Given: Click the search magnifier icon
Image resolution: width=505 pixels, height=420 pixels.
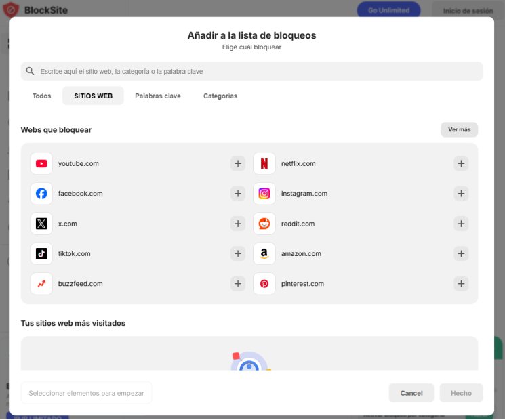Looking at the screenshot, I should coord(30,71).
